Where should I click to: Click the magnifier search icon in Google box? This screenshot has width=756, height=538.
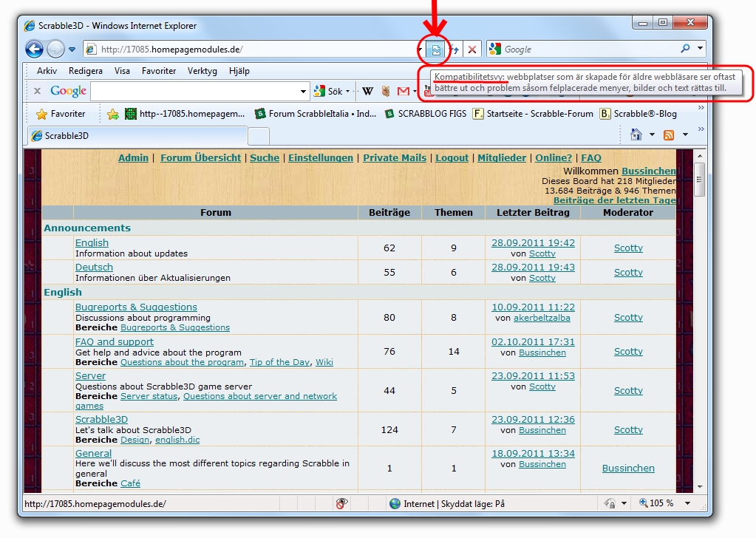[685, 50]
